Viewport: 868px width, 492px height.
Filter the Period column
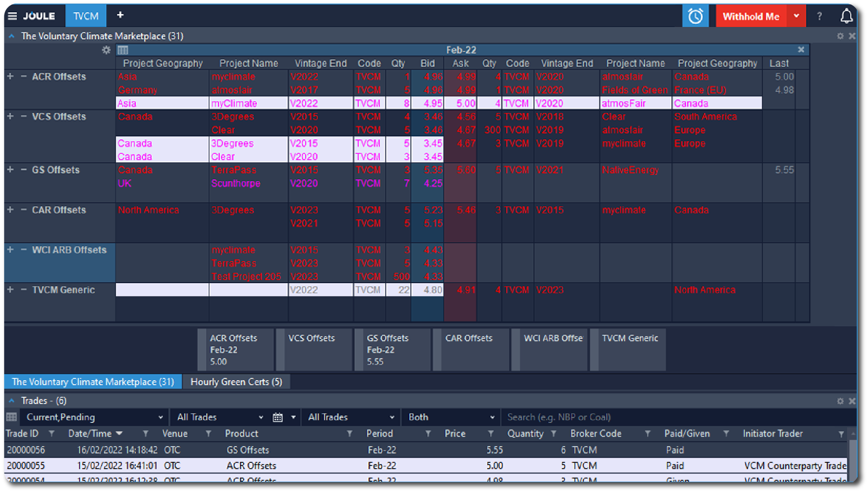click(428, 434)
